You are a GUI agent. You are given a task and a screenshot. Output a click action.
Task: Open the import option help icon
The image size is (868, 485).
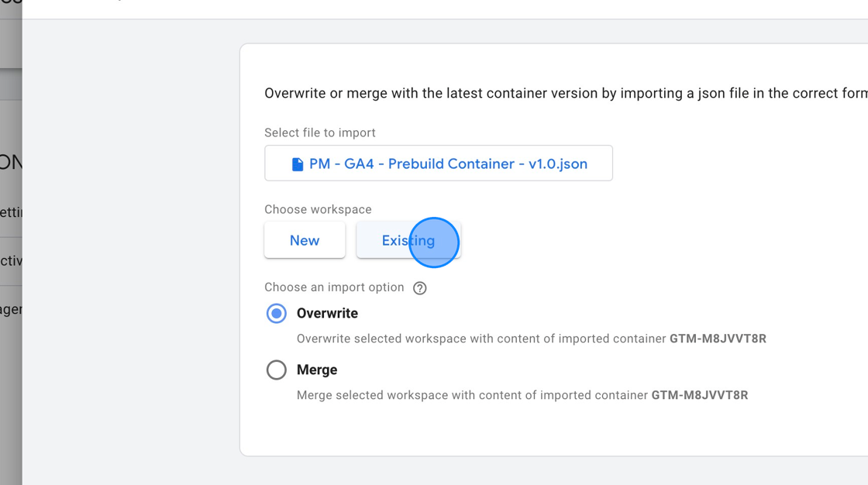tap(419, 288)
